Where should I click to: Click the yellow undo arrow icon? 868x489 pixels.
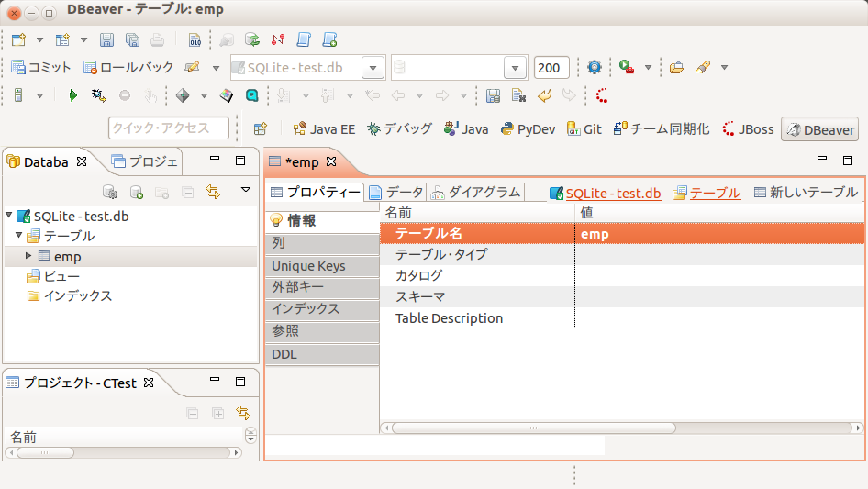(545, 95)
